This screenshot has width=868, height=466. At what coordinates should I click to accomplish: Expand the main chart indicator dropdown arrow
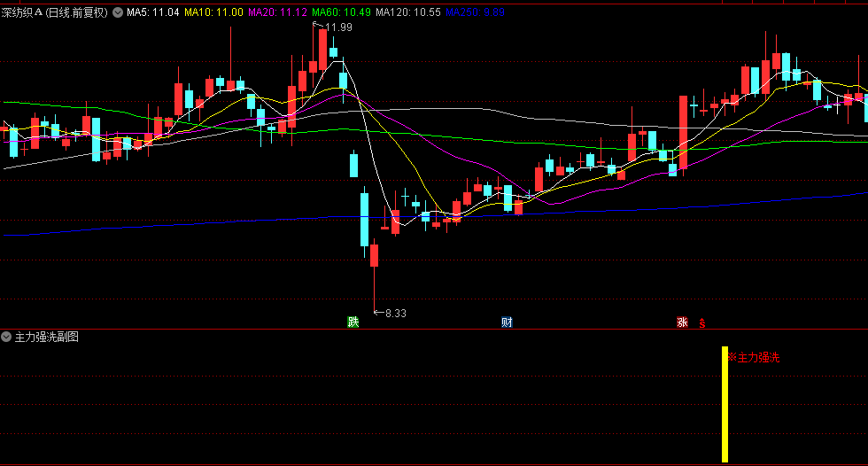click(x=118, y=12)
